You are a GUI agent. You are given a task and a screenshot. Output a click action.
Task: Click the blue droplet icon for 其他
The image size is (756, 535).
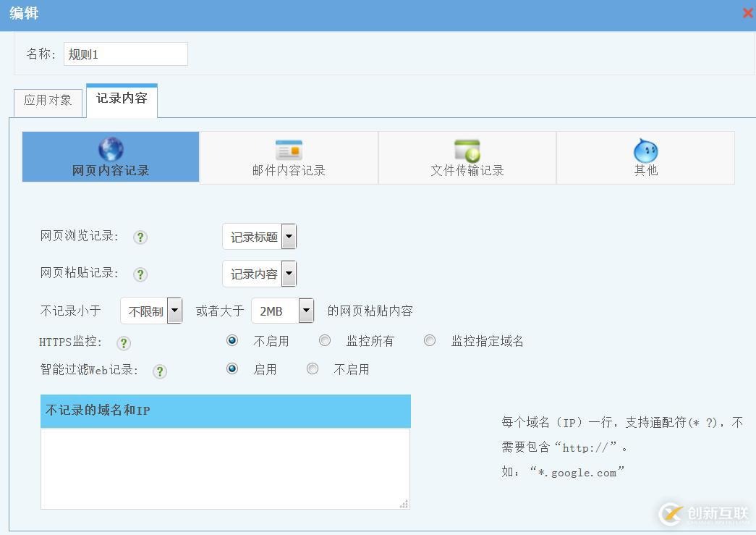point(645,151)
